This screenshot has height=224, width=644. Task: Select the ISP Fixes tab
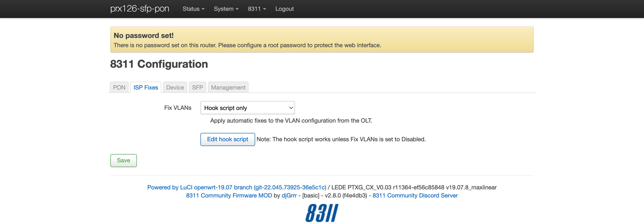pos(146,88)
